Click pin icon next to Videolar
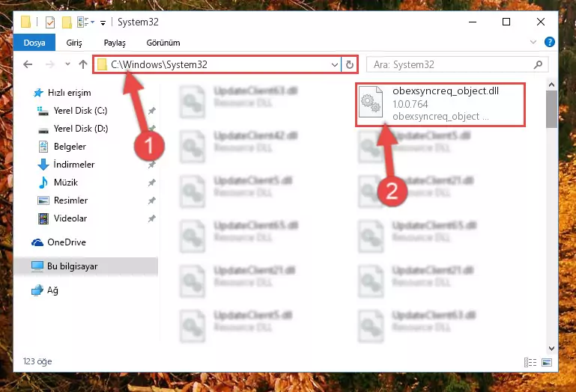Screen dimensions: 576x392 (x=152, y=218)
